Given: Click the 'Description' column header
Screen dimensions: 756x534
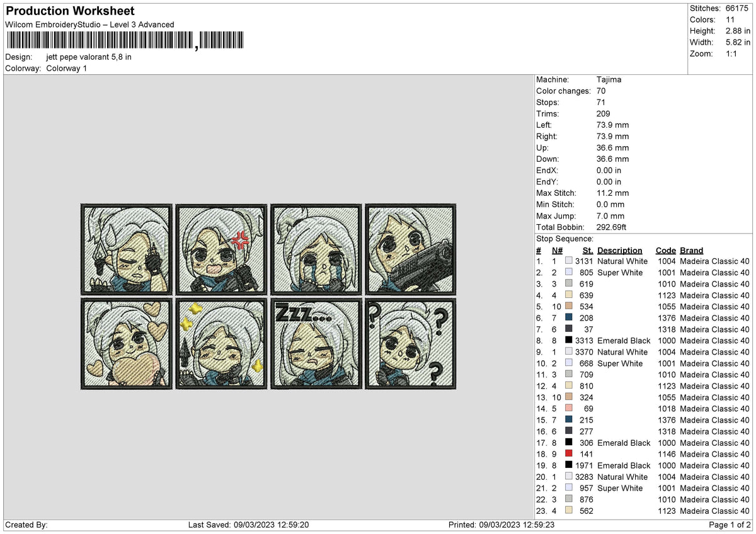Looking at the screenshot, I should (620, 250).
